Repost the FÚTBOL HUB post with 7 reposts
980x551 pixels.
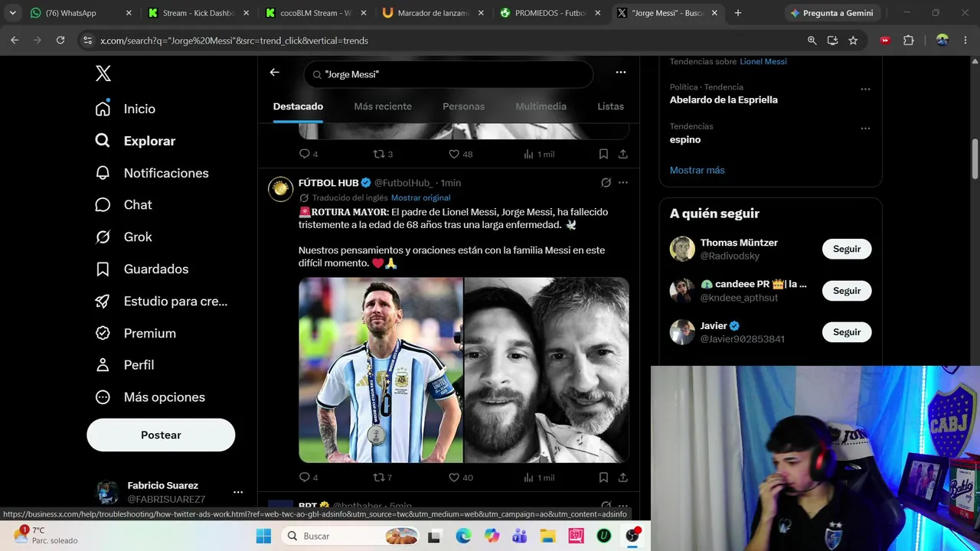point(378,478)
